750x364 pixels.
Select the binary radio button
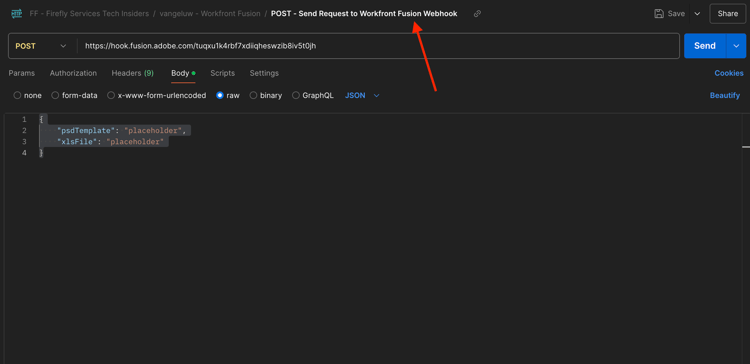253,95
